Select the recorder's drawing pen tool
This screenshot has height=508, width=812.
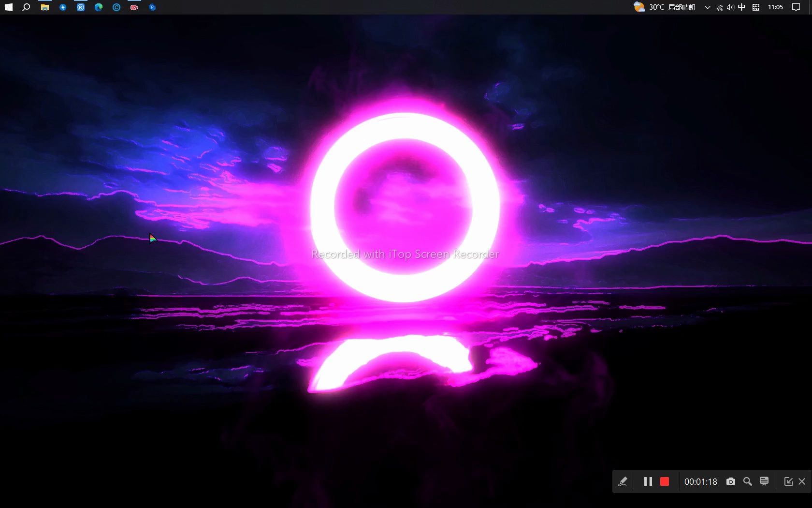pyautogui.click(x=623, y=481)
